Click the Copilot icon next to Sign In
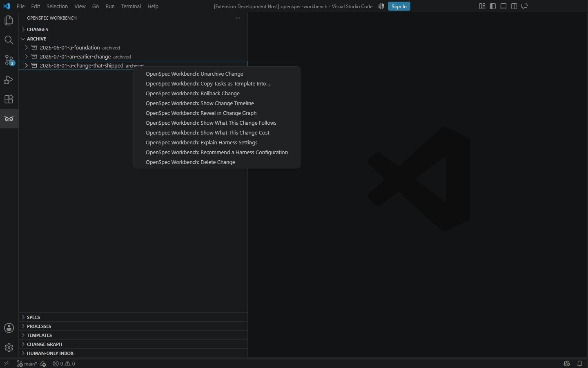 coord(381,6)
